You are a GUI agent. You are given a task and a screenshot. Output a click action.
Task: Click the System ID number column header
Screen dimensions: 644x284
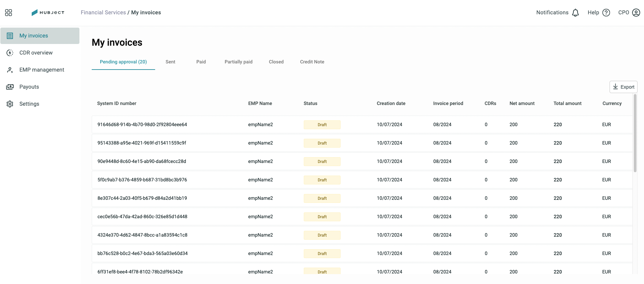click(x=117, y=104)
